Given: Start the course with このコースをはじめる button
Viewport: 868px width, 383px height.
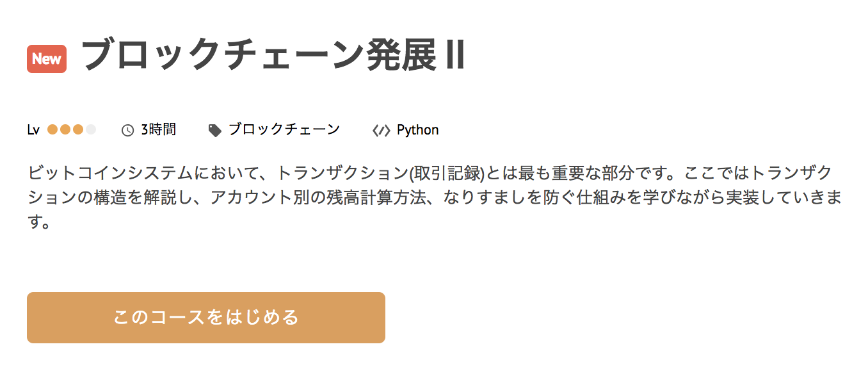Looking at the screenshot, I should 205,318.
